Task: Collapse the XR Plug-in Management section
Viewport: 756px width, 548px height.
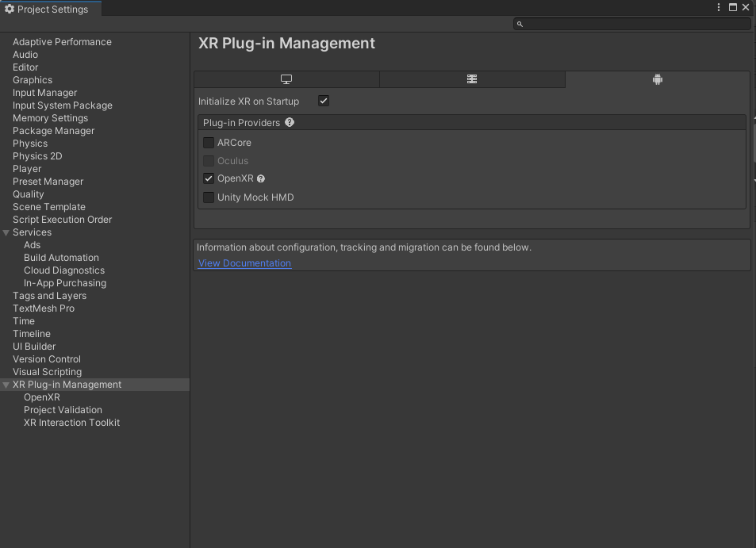Action: click(x=6, y=385)
